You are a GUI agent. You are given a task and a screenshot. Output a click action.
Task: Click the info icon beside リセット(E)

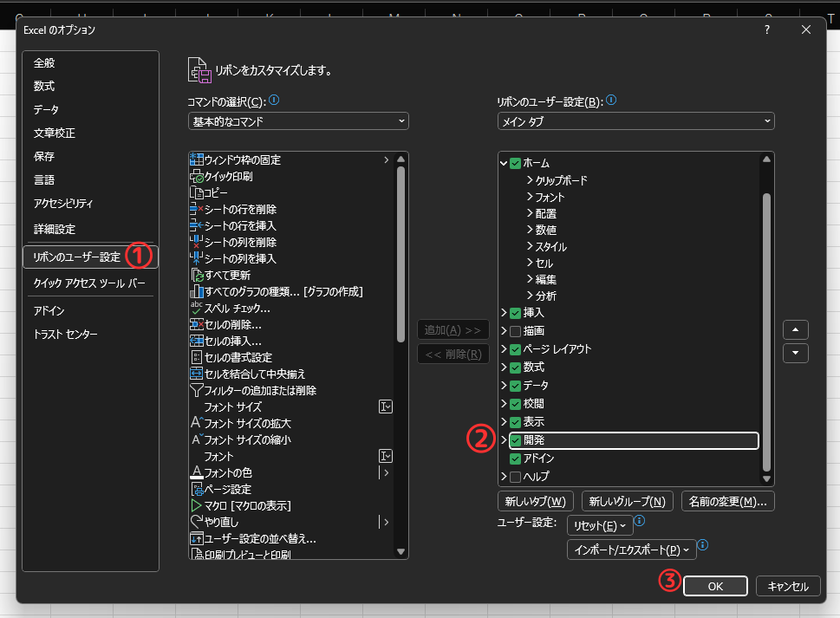(x=639, y=520)
